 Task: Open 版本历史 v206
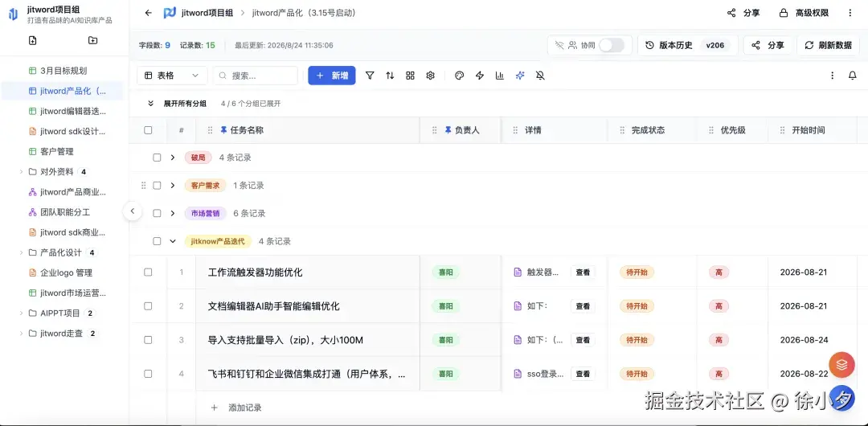pyautogui.click(x=687, y=46)
